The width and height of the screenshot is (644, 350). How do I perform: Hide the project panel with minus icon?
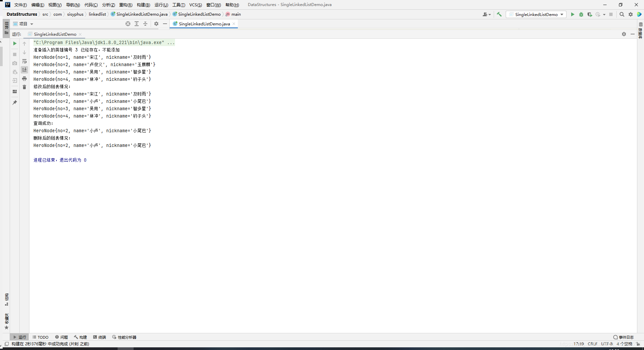[165, 24]
